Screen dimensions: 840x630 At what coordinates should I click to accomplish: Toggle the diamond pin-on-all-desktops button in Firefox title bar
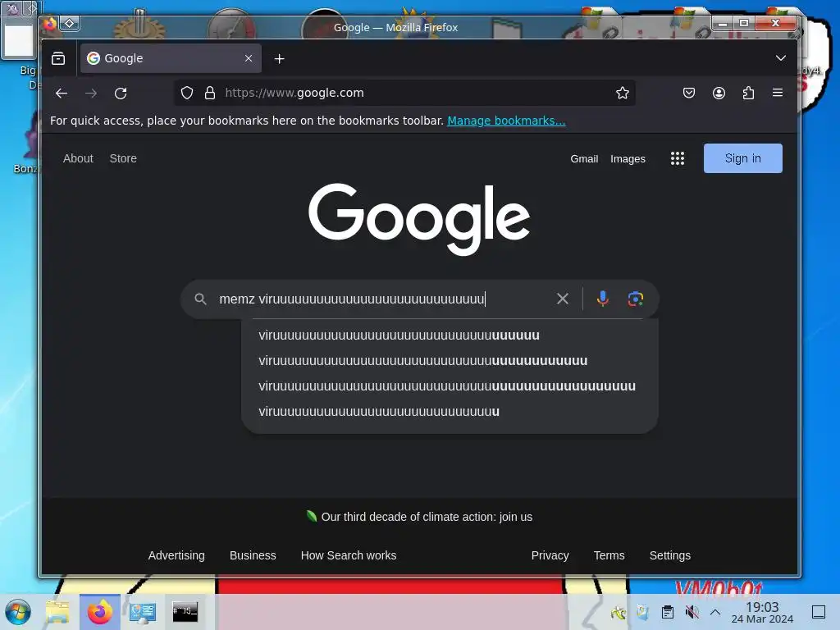70,24
